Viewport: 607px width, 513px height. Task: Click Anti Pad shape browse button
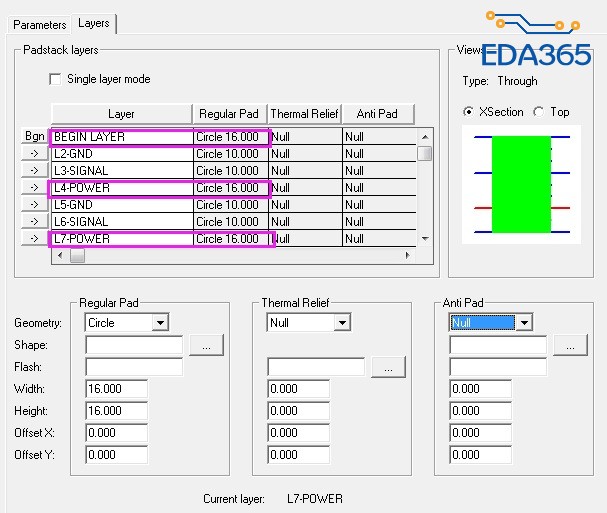(x=570, y=345)
